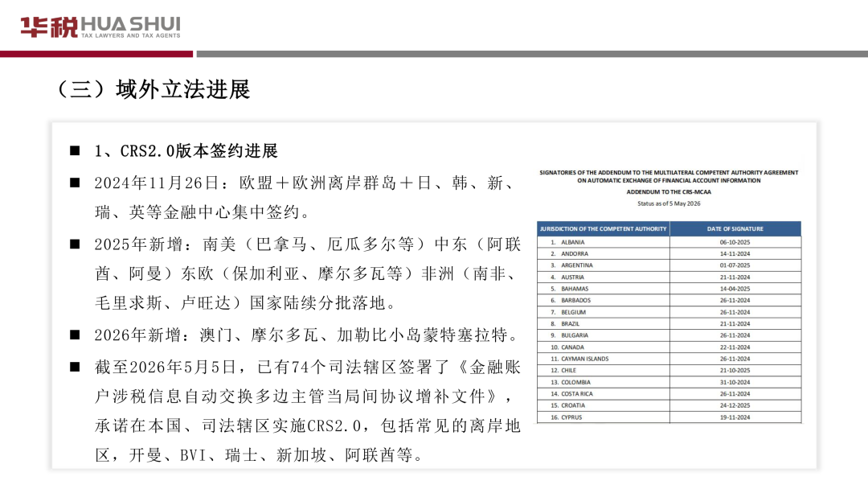Click 'Status as of 5 May 2026' text
The width and height of the screenshot is (868, 489).
tap(669, 203)
